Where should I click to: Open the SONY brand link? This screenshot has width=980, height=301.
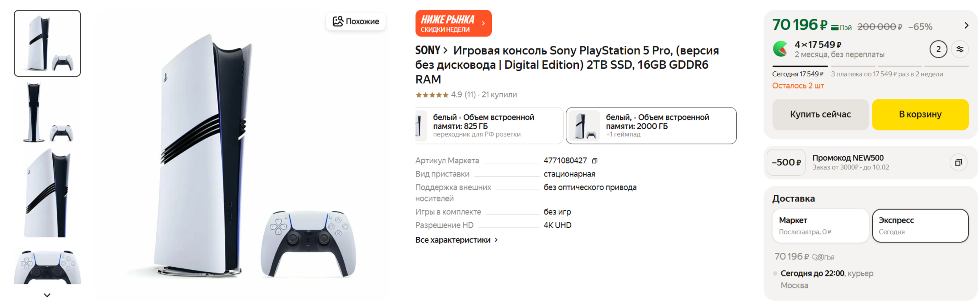pyautogui.click(x=431, y=50)
